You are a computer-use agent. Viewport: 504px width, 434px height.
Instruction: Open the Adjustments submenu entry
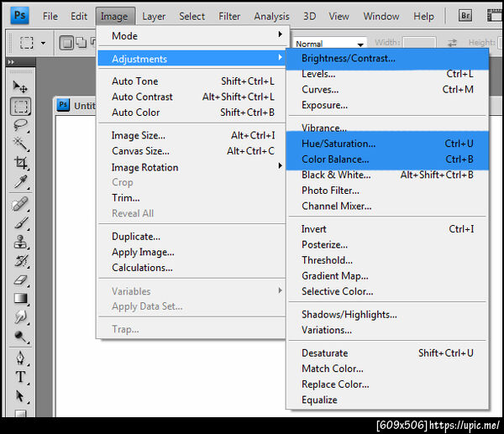[192, 59]
